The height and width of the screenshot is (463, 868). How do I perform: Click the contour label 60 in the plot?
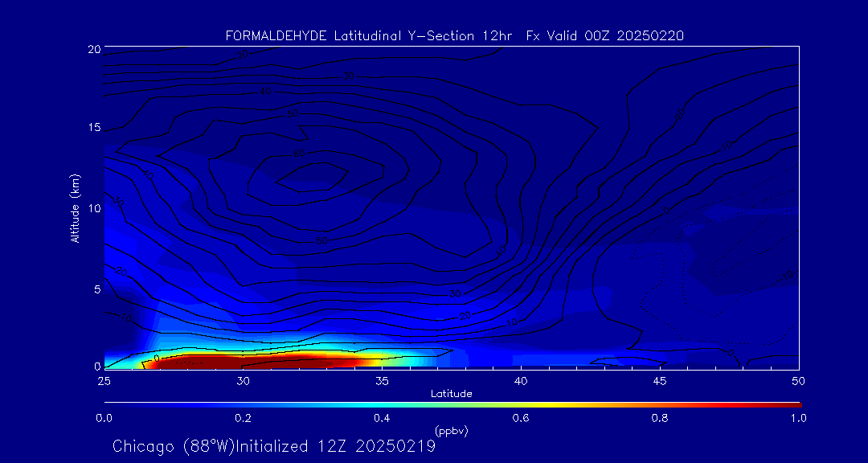tap(299, 154)
